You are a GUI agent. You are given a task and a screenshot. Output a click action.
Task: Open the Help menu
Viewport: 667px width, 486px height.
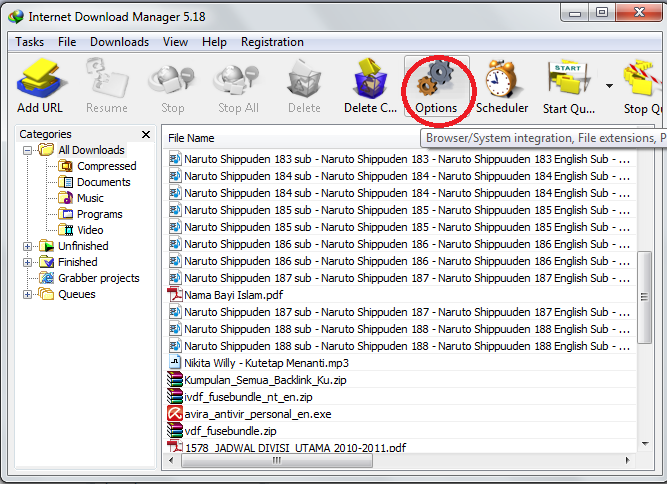214,42
